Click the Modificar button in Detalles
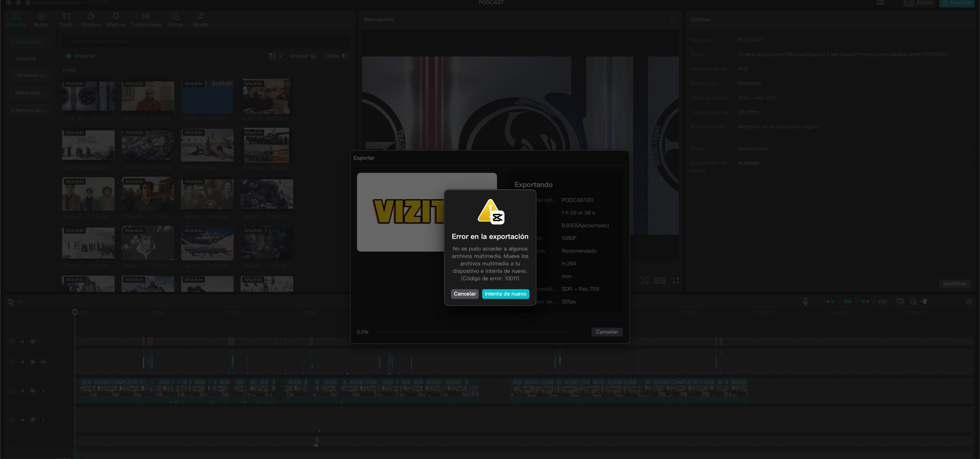The height and width of the screenshot is (459, 980). 954,284
